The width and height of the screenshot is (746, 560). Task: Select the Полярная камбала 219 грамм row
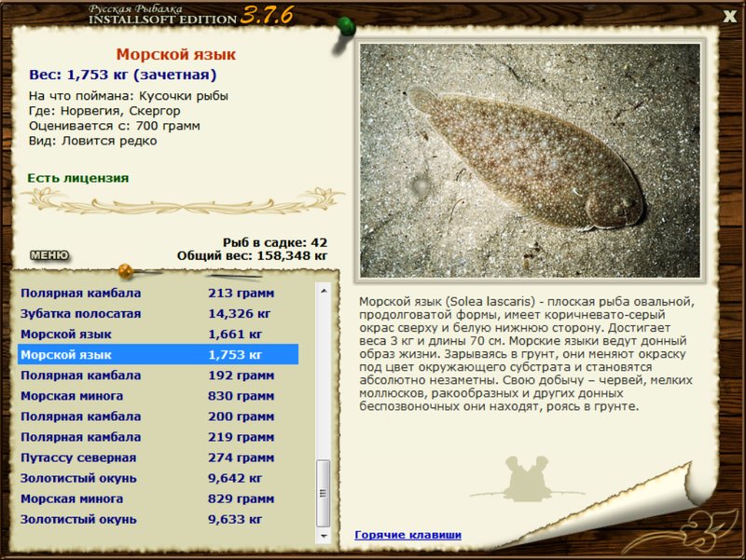(158, 437)
